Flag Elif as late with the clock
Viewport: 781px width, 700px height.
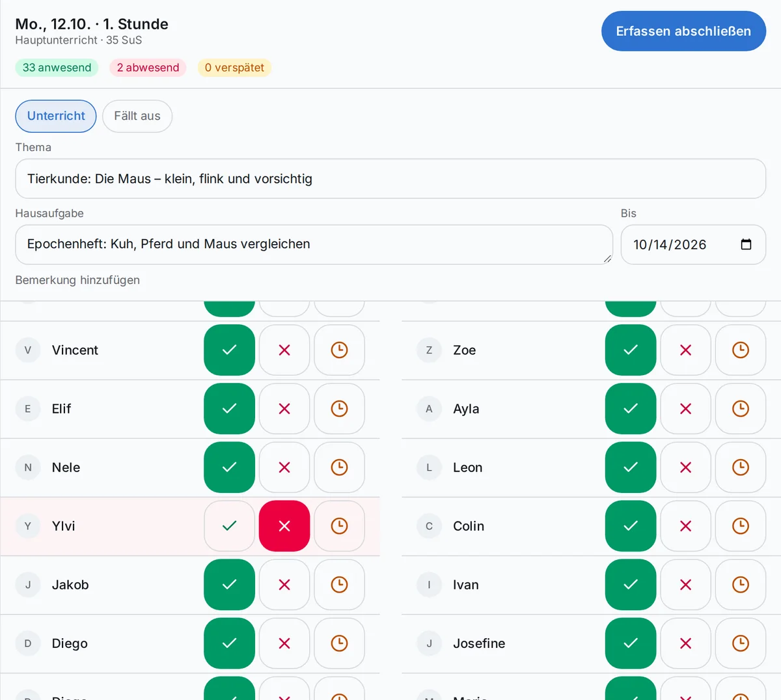tap(339, 409)
